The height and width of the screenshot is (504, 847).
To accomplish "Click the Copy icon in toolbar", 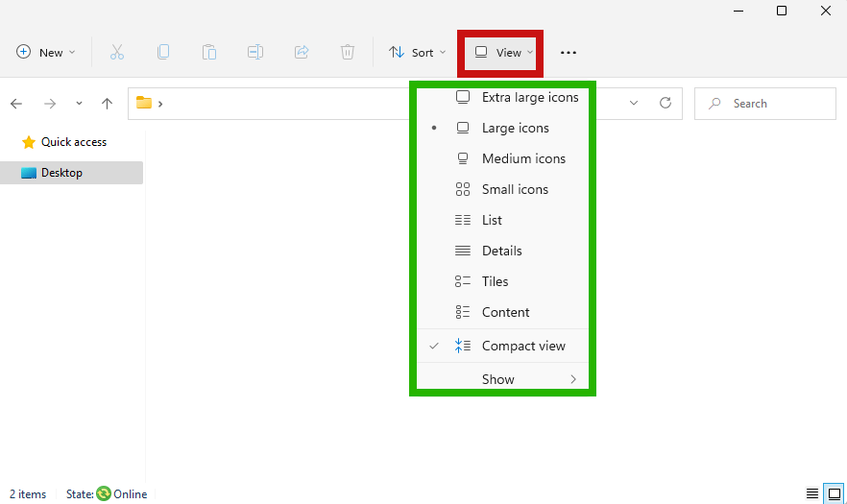I will coord(163,53).
